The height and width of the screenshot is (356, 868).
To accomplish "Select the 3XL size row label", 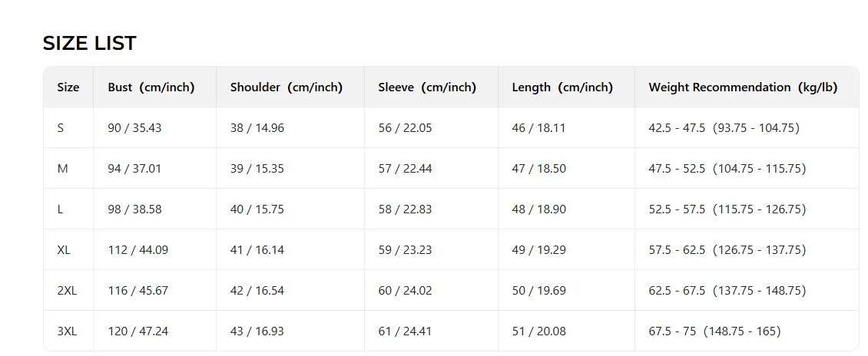I will (67, 331).
